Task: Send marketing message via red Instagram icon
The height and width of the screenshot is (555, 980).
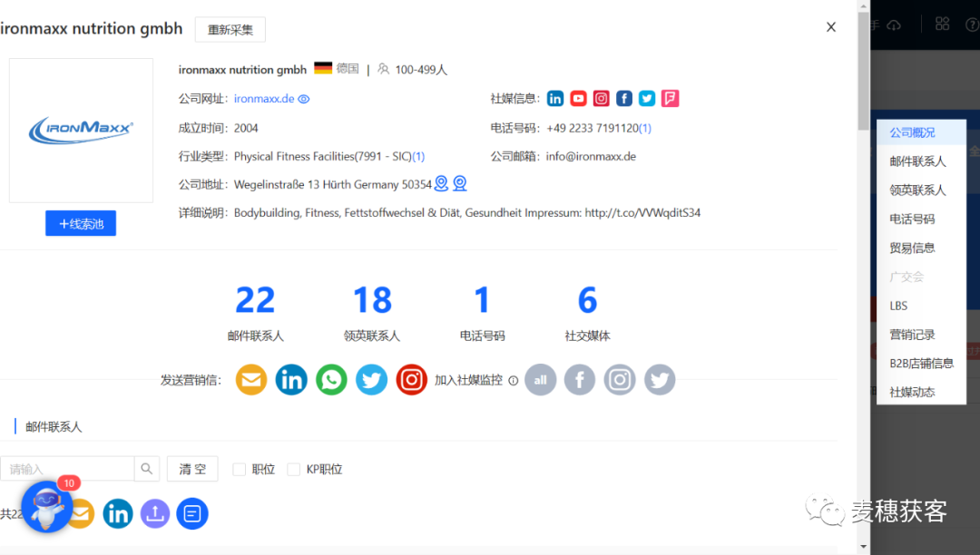Action: (x=411, y=380)
